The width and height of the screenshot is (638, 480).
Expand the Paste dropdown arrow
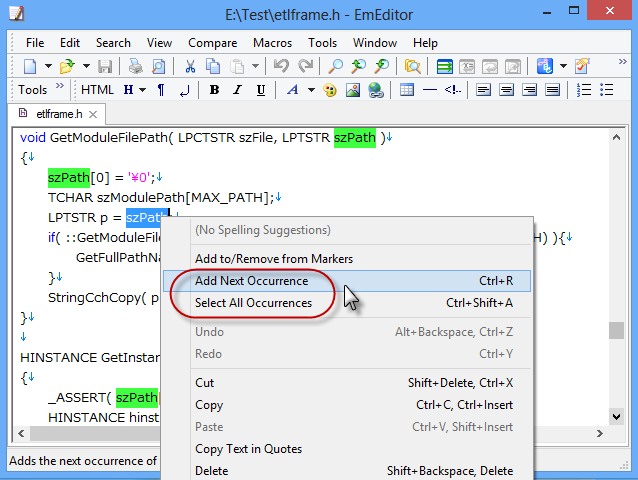click(255, 66)
